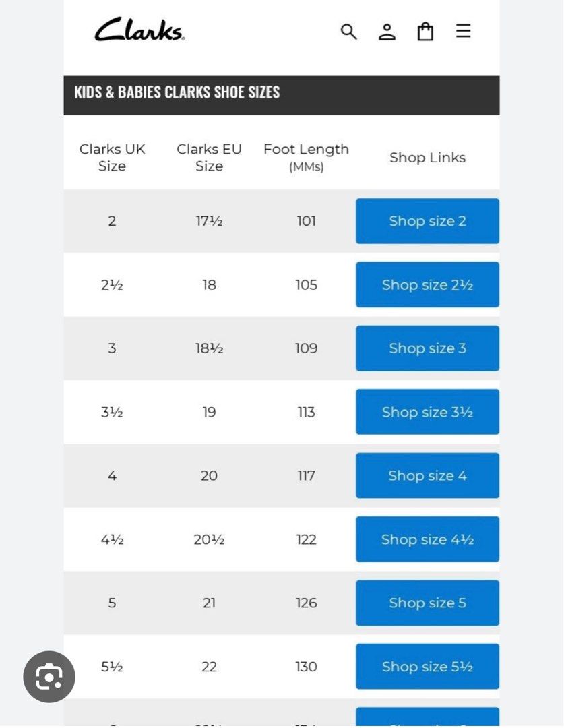Open the shopping bag icon
This screenshot has width=564, height=728.
click(425, 31)
